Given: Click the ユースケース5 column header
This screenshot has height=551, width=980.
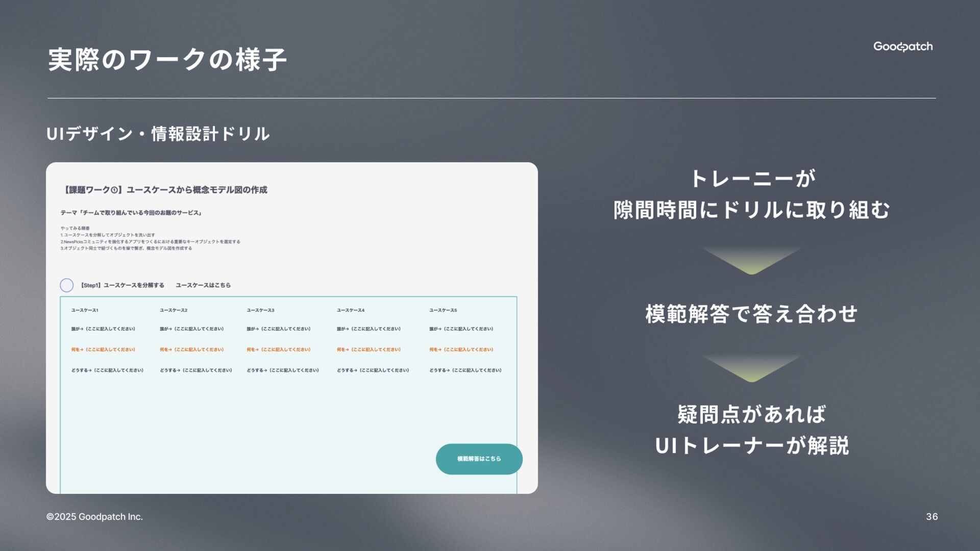Looking at the screenshot, I should coord(443,310).
